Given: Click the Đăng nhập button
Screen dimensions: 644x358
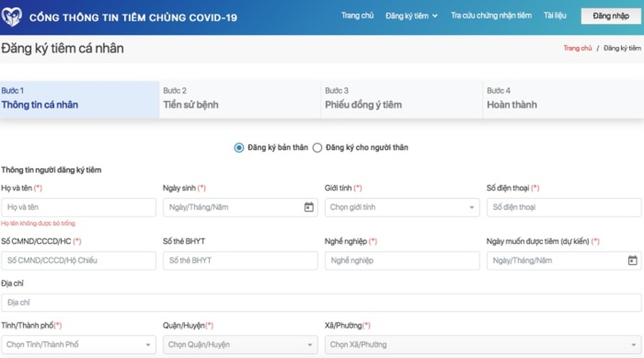Looking at the screenshot, I should tap(611, 16).
